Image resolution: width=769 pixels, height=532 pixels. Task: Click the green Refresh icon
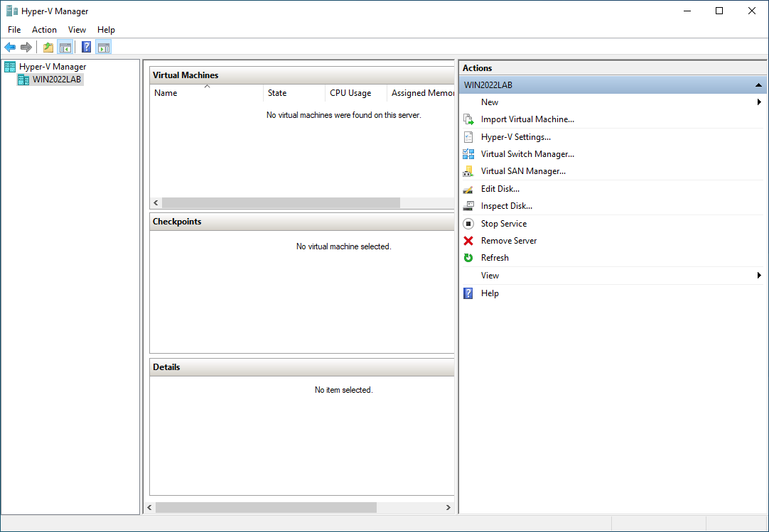coord(468,258)
